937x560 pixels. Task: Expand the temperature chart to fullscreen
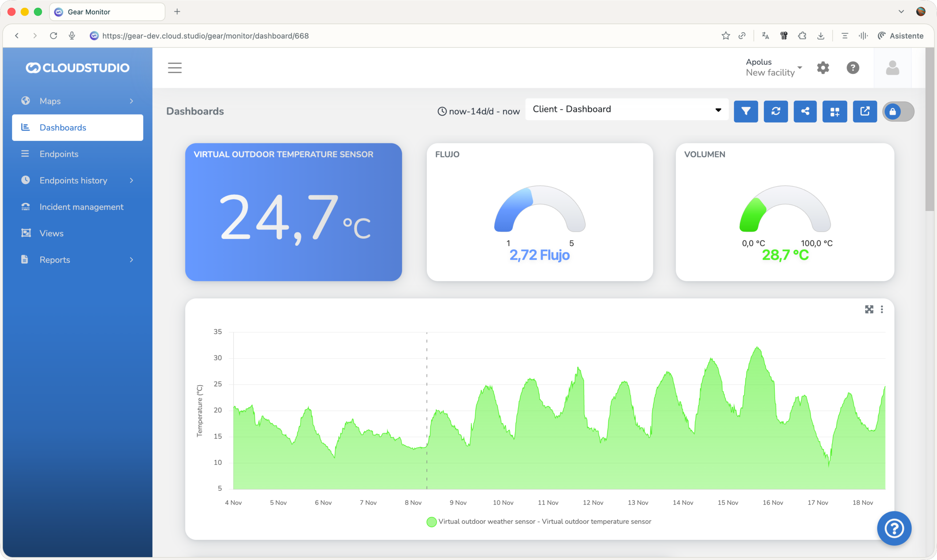(x=869, y=309)
